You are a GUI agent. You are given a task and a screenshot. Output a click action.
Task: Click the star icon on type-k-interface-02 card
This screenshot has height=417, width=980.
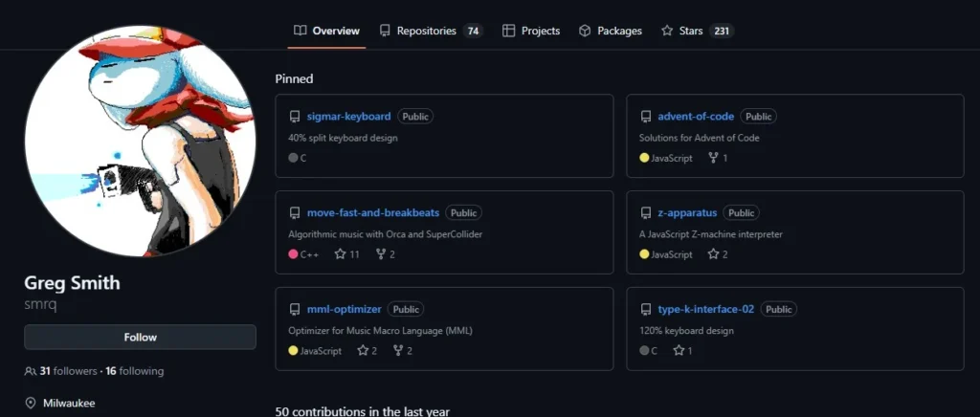click(679, 351)
